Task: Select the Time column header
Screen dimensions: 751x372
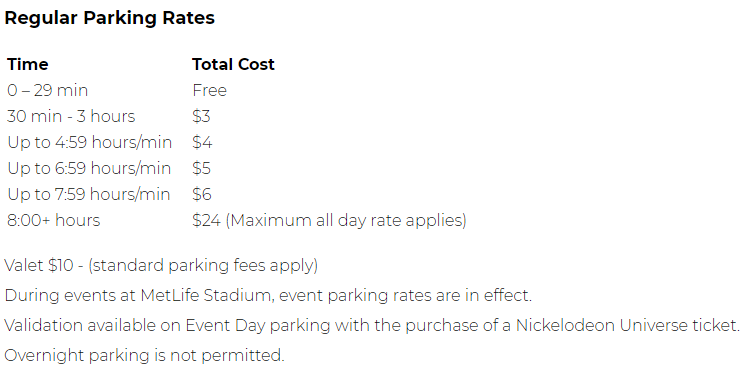Action: [x=28, y=64]
